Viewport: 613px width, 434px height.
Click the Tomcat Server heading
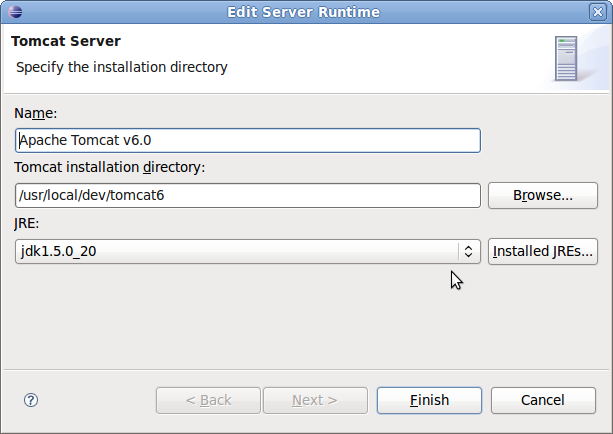tap(66, 41)
